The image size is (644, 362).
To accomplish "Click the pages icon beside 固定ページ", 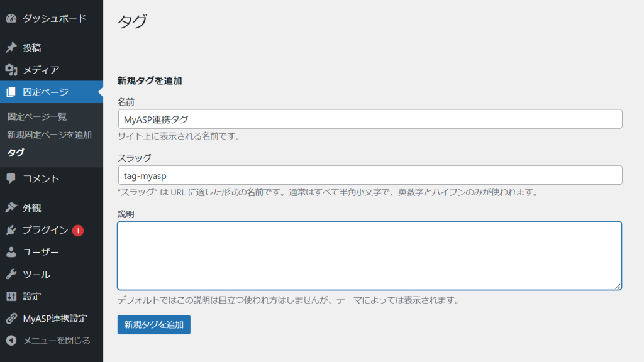I will click(x=11, y=92).
